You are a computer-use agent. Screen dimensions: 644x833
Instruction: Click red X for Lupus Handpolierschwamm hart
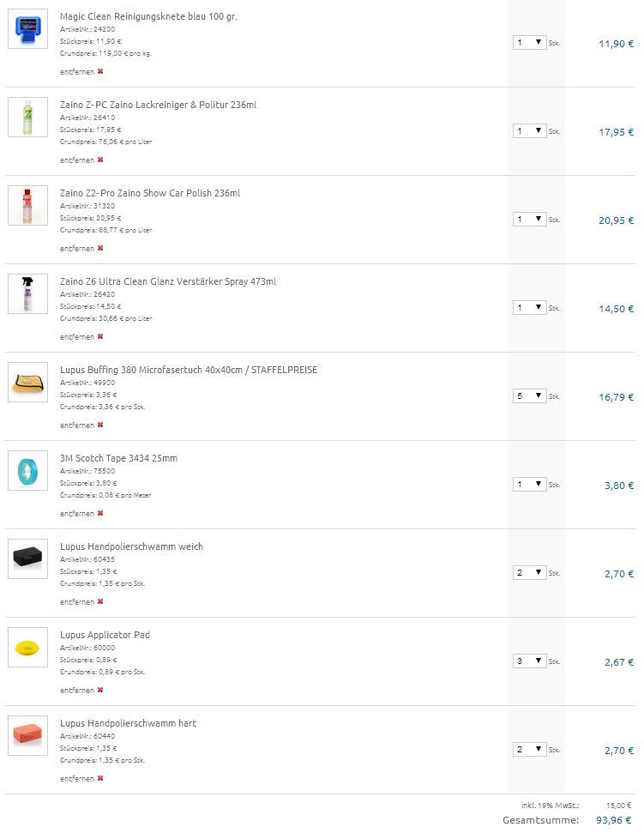(x=100, y=779)
